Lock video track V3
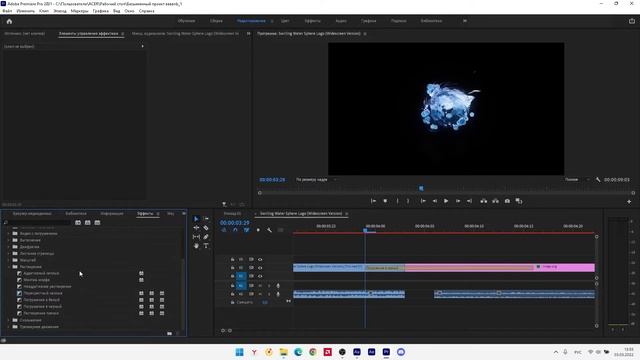 click(232, 259)
